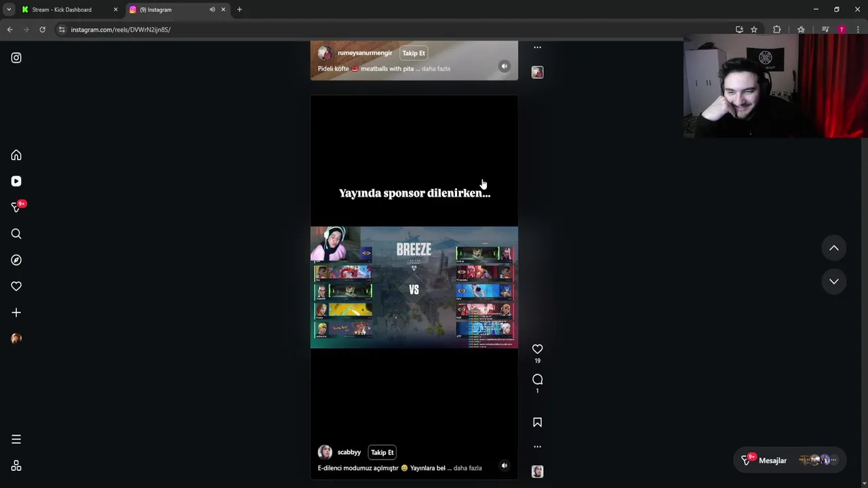Viewport: 868px width, 488px height.
Task: Open more options for scabbyy reel
Action: 537,447
